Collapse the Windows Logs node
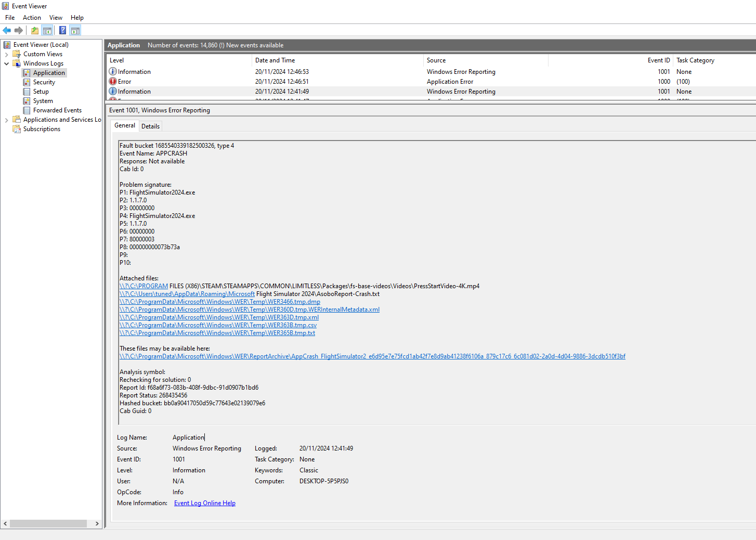Image resolution: width=756 pixels, height=540 pixels. click(6, 63)
